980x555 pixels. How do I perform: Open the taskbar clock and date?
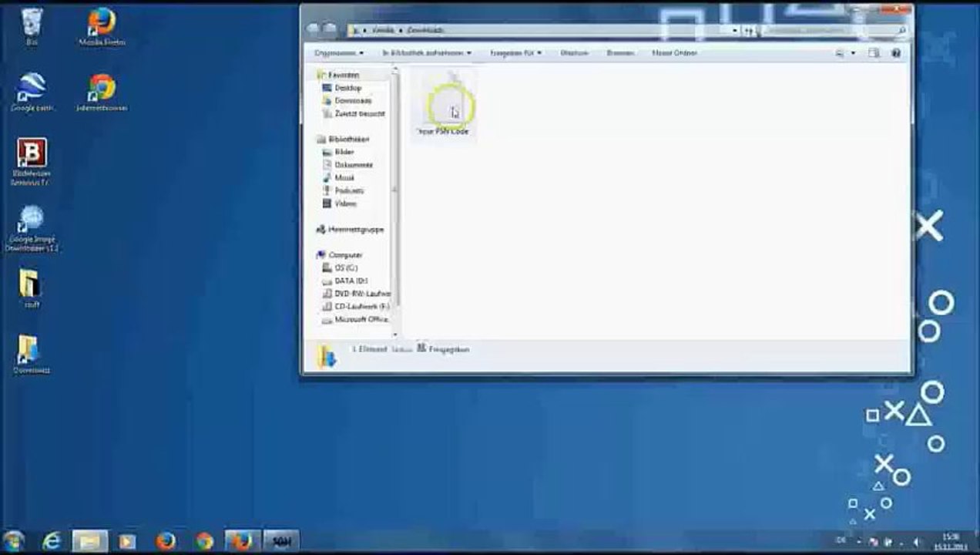[x=951, y=541]
